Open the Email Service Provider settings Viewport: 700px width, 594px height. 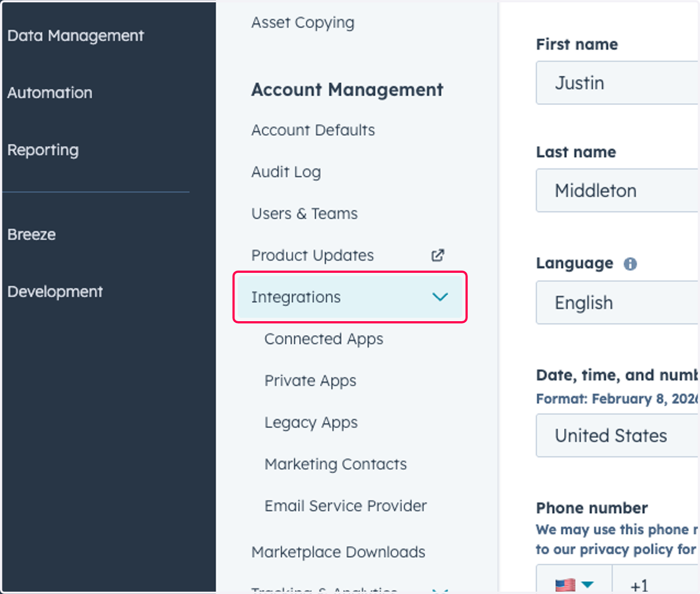pos(345,506)
